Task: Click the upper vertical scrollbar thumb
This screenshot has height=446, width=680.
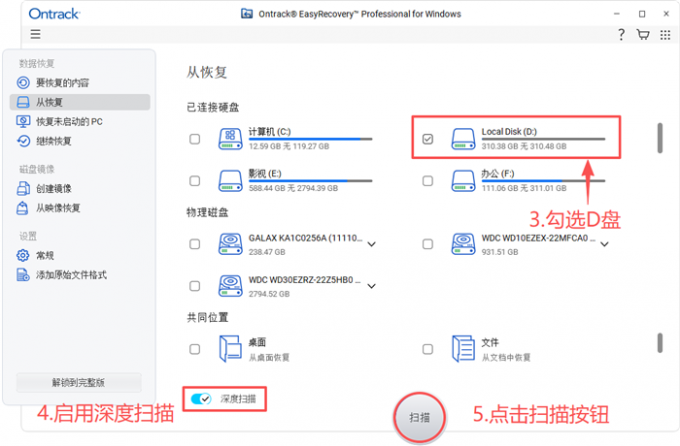Action: pos(660,138)
